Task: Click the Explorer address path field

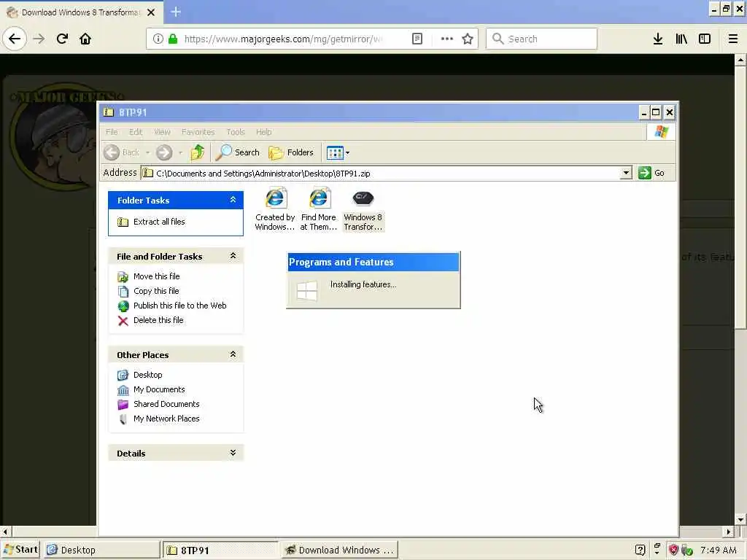Action: coord(380,173)
